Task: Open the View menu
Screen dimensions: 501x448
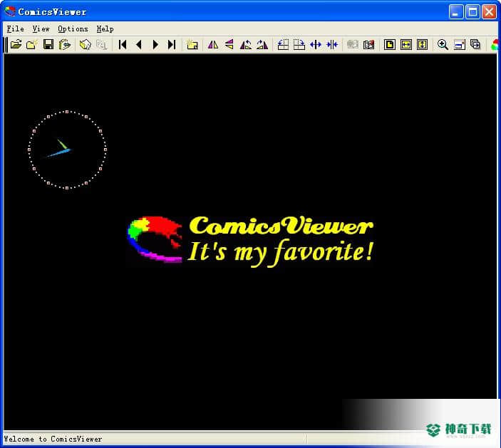Action: pos(41,28)
